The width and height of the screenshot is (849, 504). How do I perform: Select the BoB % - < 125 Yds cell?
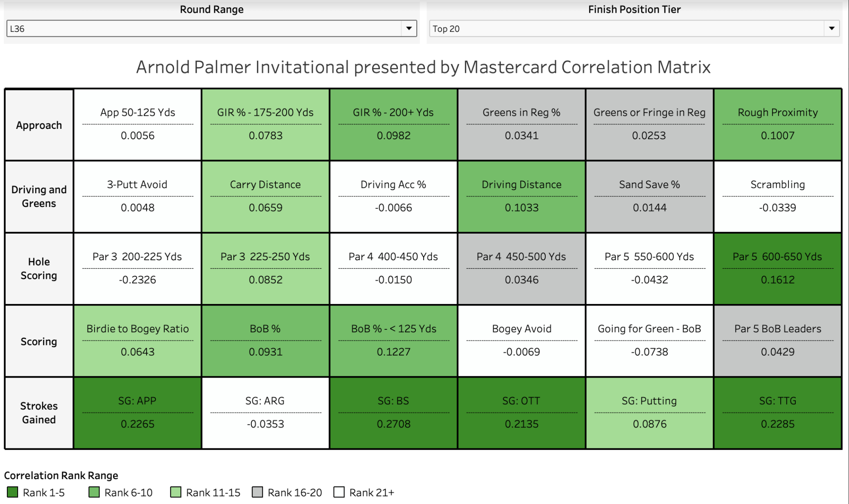[x=393, y=341]
